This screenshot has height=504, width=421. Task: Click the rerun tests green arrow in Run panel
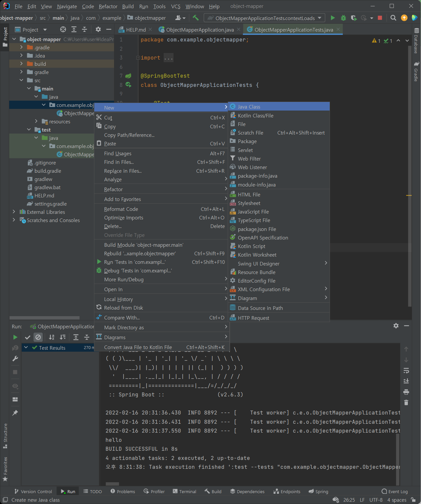[15, 337]
